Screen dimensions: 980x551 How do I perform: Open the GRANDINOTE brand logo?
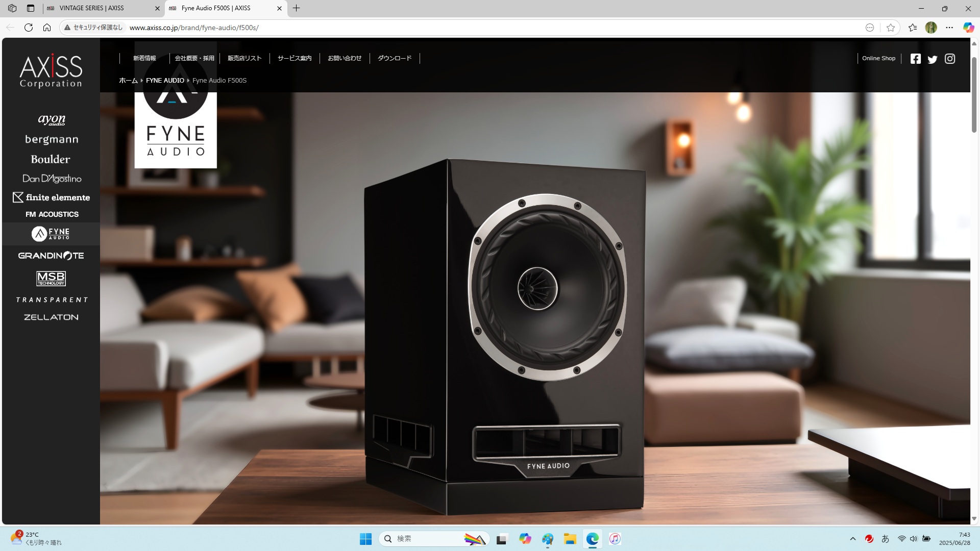tap(51, 256)
